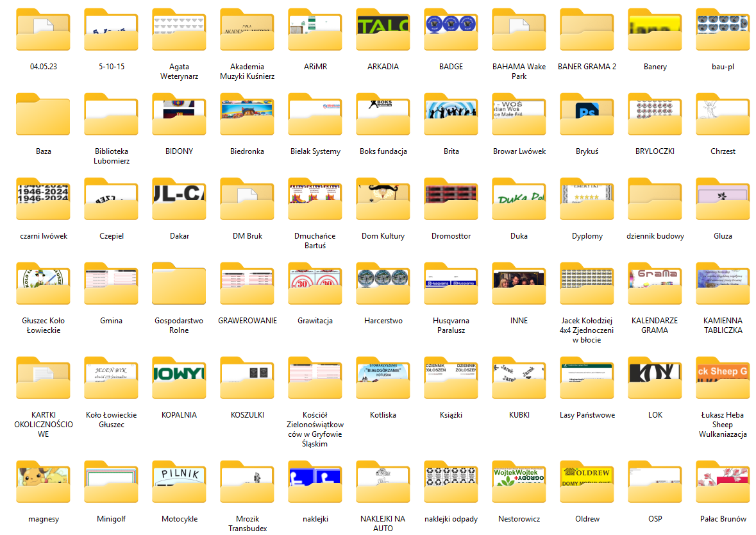
Task: Select the Akademia Muzyki Kuśnierz folder icon
Action: pyautogui.click(x=247, y=30)
